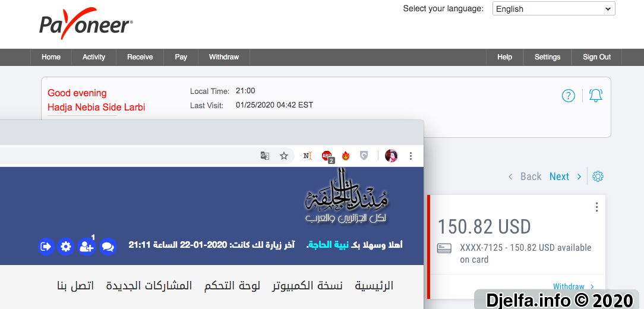
Task: Click the NI extension icon
Action: [308, 156]
